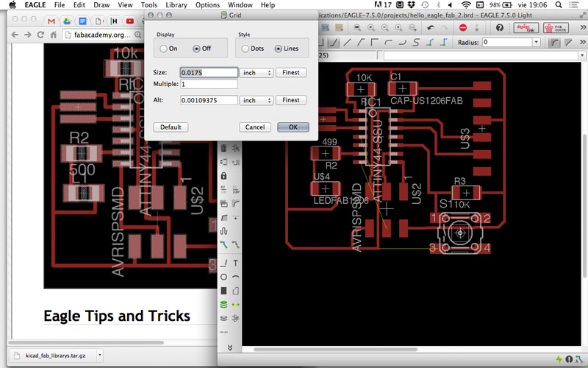Select the Ripup tool in left toolbar
588x368 pixels.
(x=235, y=244)
